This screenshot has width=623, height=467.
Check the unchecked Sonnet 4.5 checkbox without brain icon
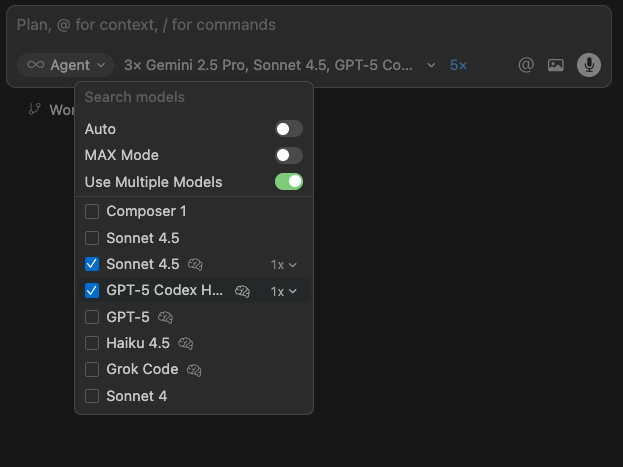point(92,238)
